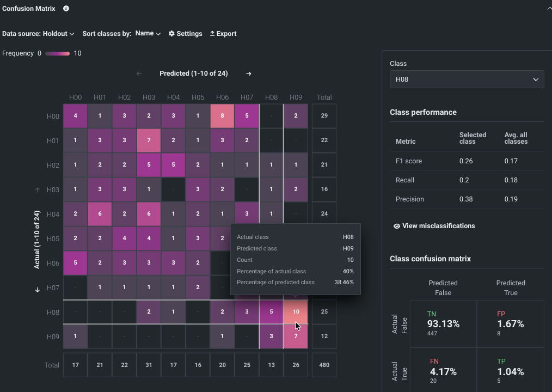The image size is (552, 392).
Task: Select the H03 predicted column header
Action: (149, 97)
